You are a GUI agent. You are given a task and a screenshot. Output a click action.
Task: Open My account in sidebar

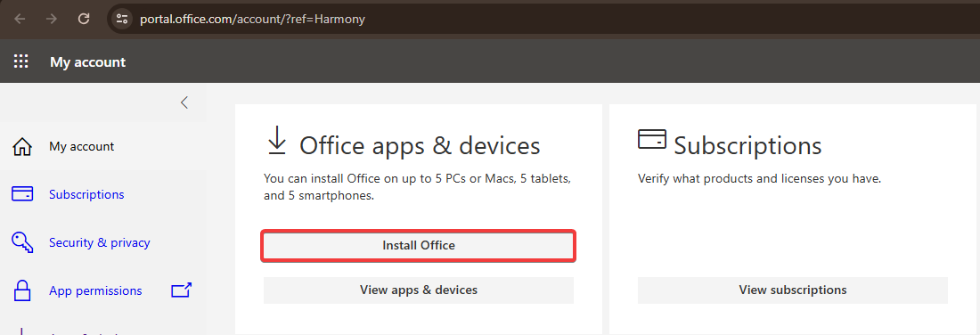coord(82,146)
